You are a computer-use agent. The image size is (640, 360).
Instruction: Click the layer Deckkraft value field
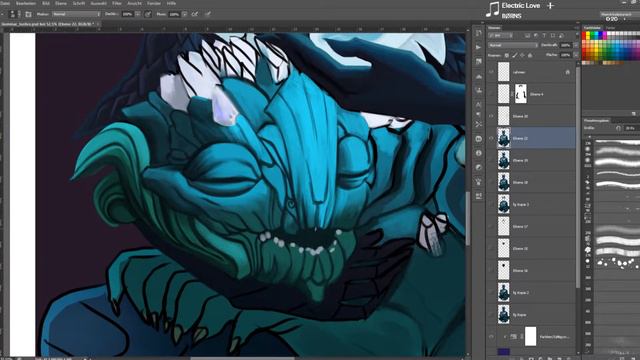point(566,45)
